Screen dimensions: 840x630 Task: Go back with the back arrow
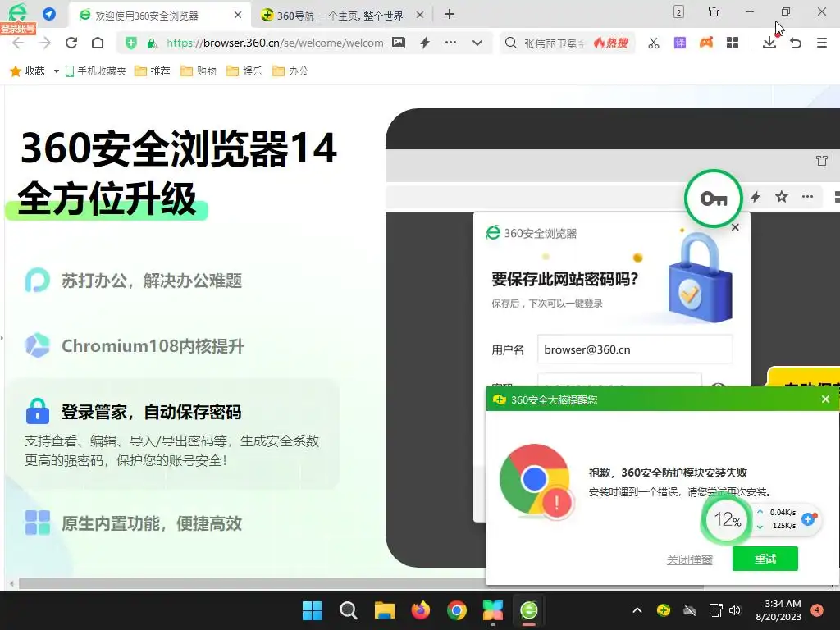tap(18, 43)
